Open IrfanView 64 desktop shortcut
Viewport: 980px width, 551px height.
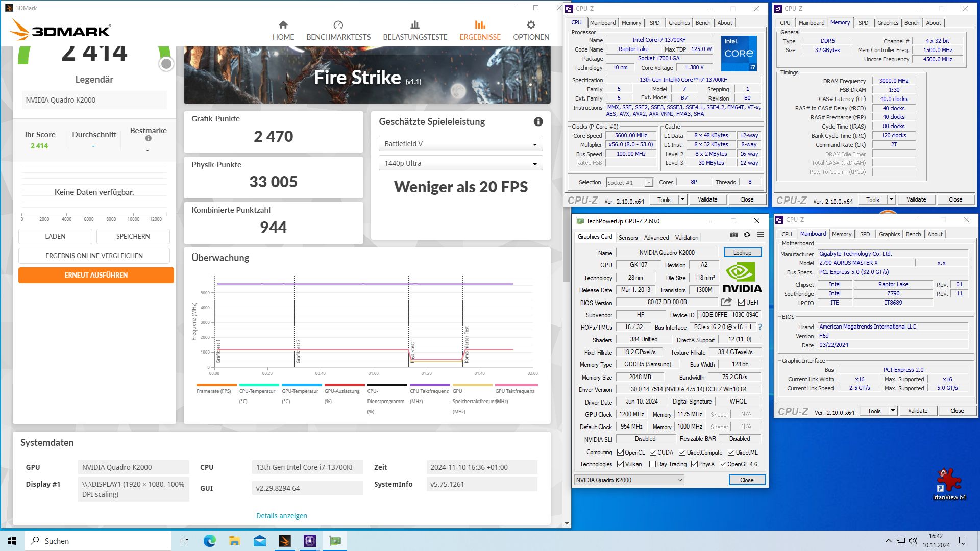pos(949,484)
